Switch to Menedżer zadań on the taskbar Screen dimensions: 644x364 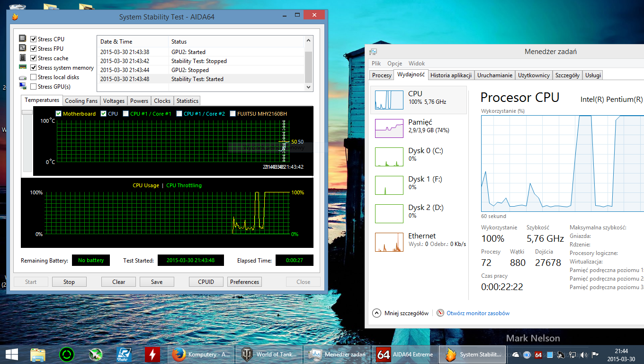pos(337,354)
